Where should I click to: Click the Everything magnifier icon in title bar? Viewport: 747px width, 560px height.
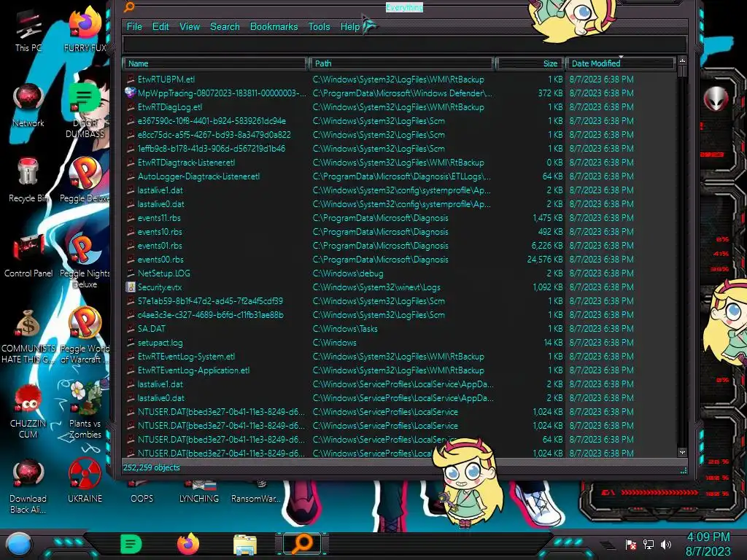click(129, 7)
